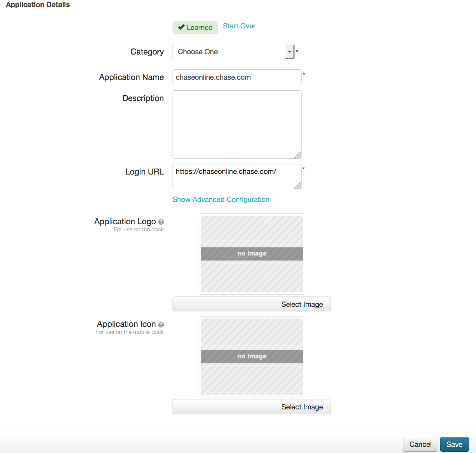Click inside the Description text area

(236, 124)
